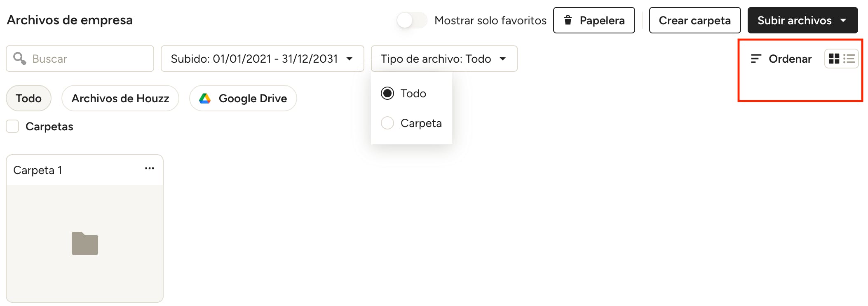The height and width of the screenshot is (306, 868).
Task: Open the Papelera button
Action: (594, 20)
